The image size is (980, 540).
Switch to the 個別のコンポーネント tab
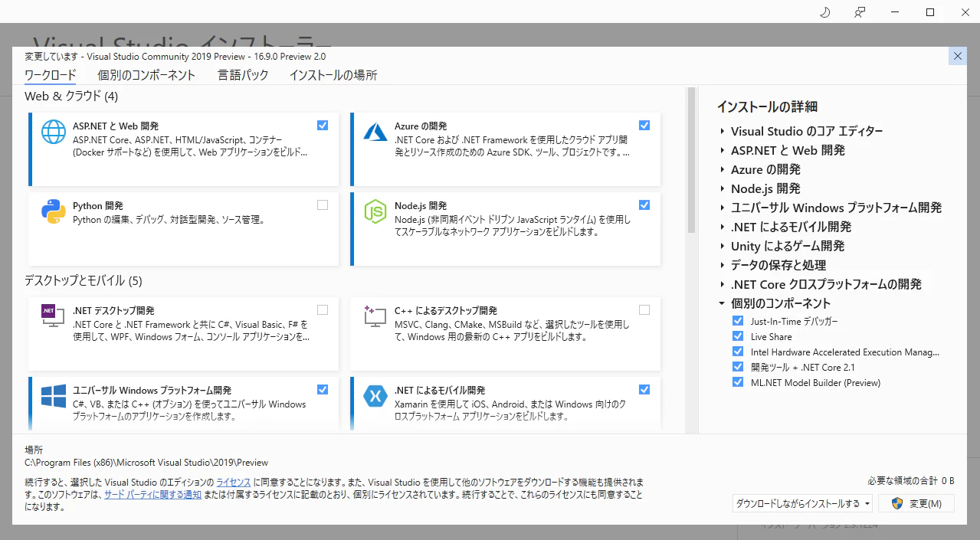[x=146, y=75]
